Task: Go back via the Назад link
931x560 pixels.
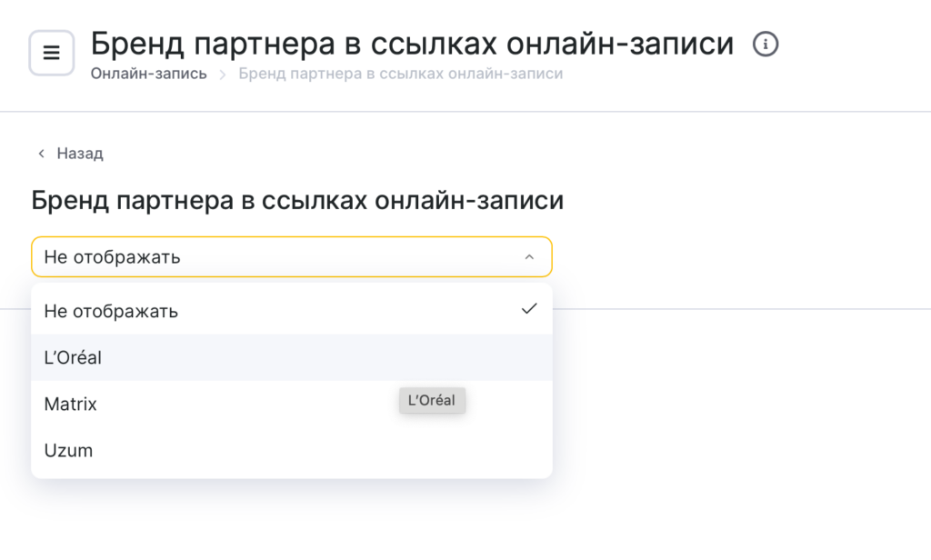Action: click(80, 154)
